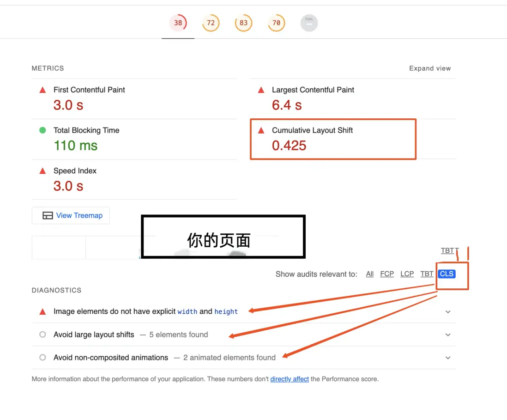This screenshot has height=420, width=507.
Task: Click the '2 animated elements found' text
Action: click(229, 358)
